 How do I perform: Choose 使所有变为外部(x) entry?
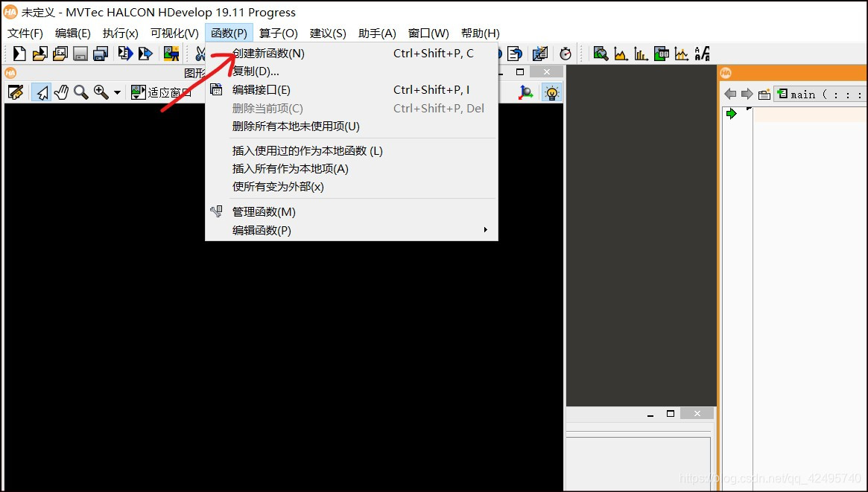click(352, 186)
